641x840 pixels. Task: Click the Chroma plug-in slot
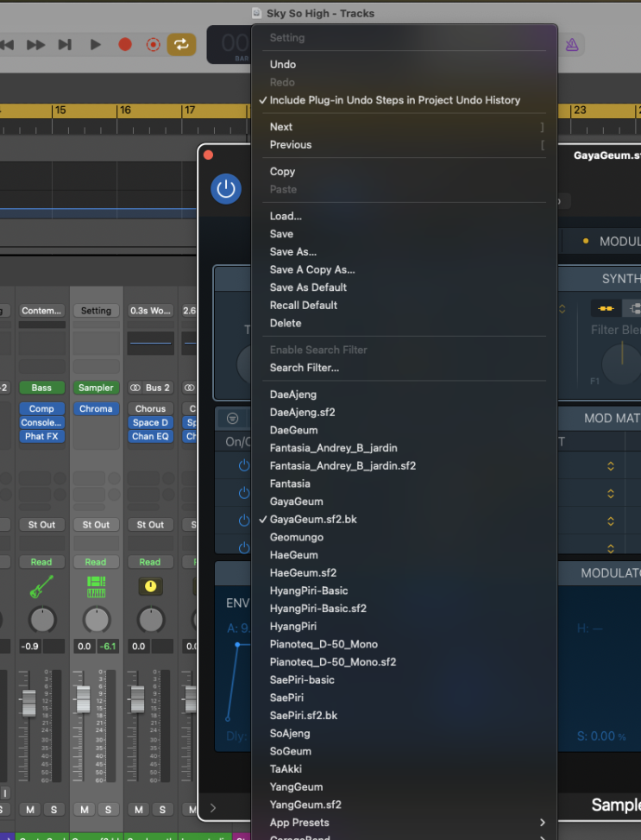[96, 408]
